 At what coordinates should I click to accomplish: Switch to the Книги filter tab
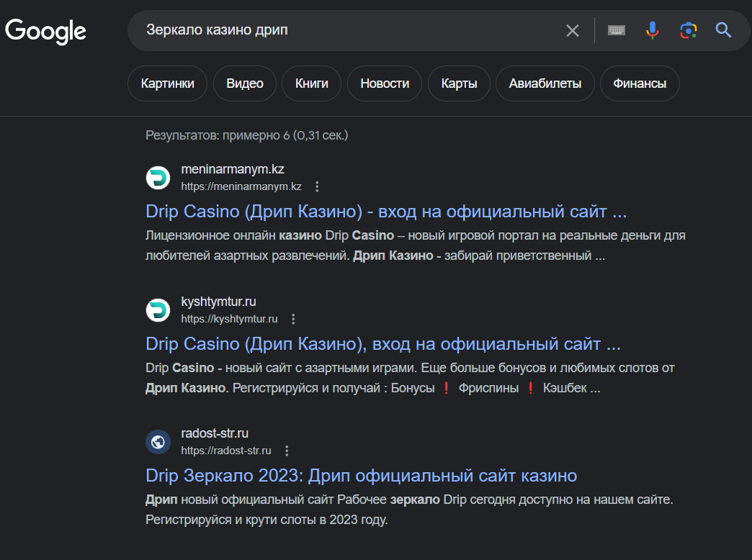pyautogui.click(x=312, y=83)
